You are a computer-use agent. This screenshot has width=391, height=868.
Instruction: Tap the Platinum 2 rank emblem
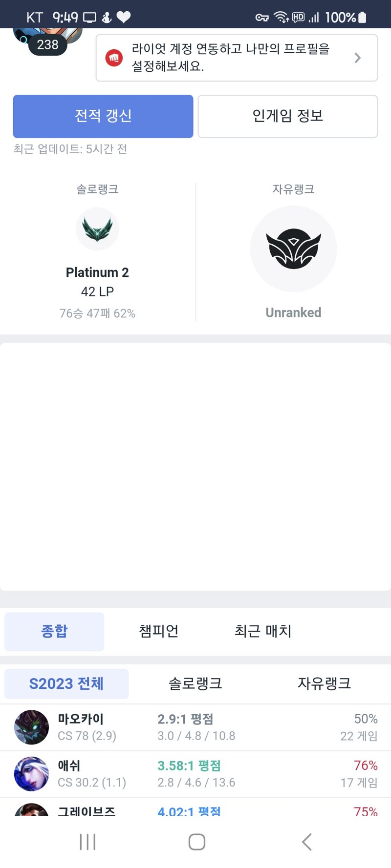(x=97, y=229)
